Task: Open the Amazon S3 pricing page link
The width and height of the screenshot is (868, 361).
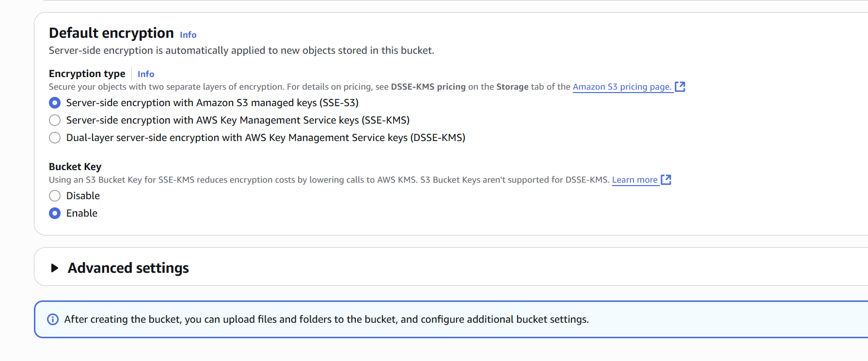Action: tap(622, 87)
